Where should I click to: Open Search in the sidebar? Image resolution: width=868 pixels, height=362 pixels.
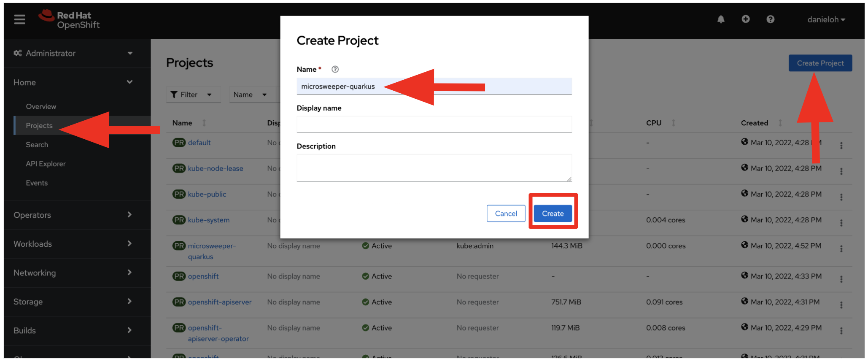point(37,145)
